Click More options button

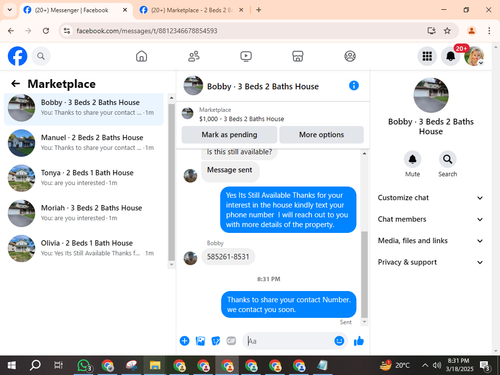pos(321,135)
